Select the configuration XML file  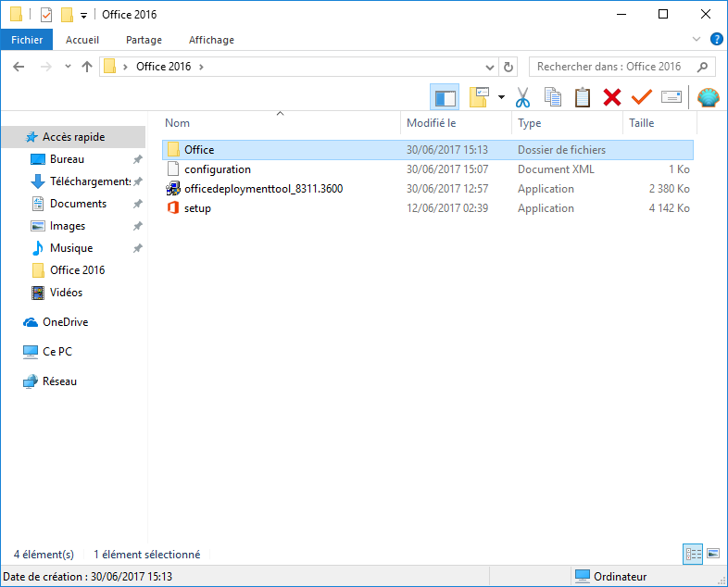[428, 169]
